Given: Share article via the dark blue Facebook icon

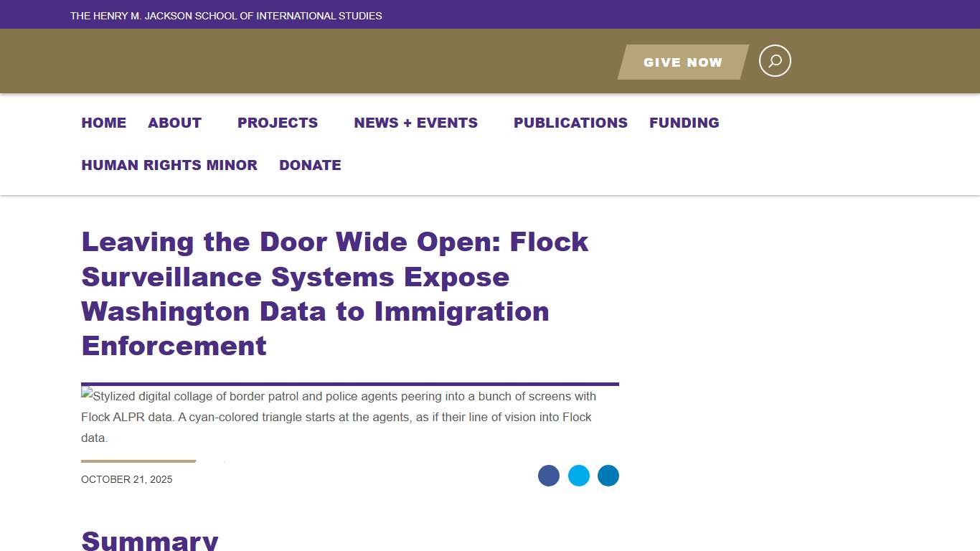Looking at the screenshot, I should pyautogui.click(x=549, y=476).
